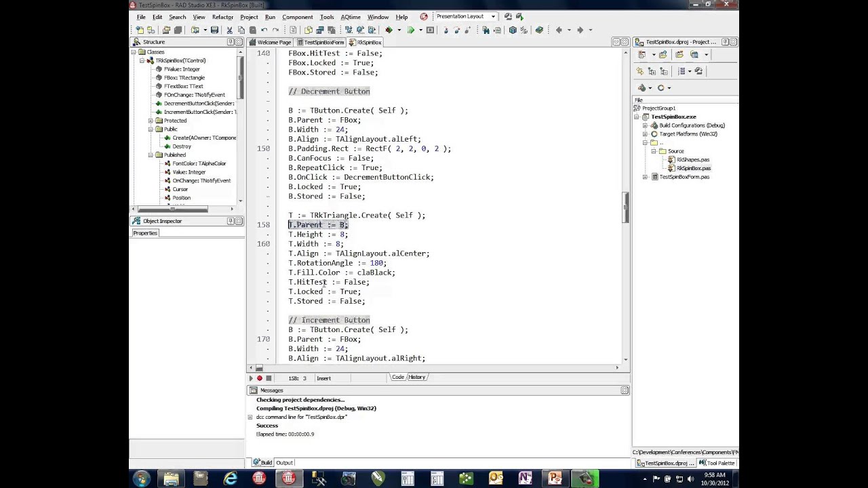Select the Properties tab in Object Inspector
868x488 pixels.
point(145,232)
